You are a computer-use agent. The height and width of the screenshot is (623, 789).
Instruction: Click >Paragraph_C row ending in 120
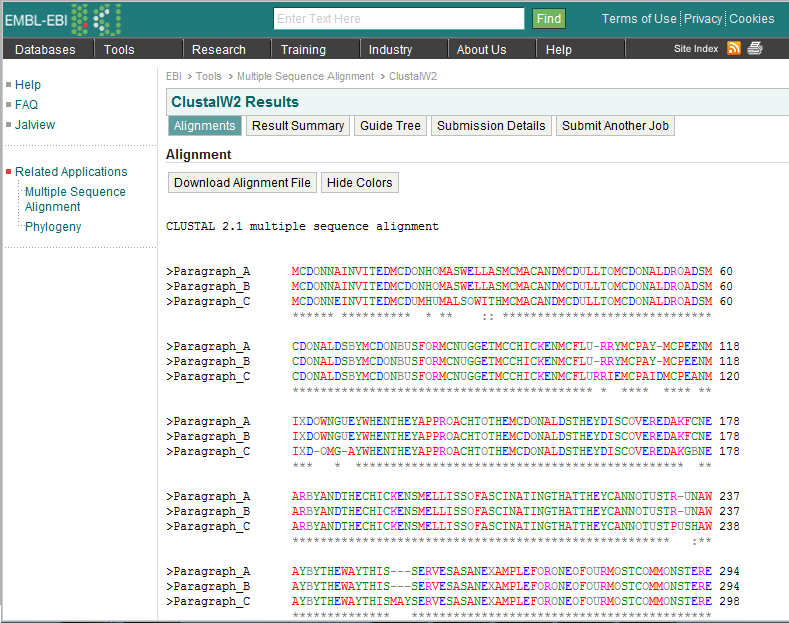click(x=453, y=376)
